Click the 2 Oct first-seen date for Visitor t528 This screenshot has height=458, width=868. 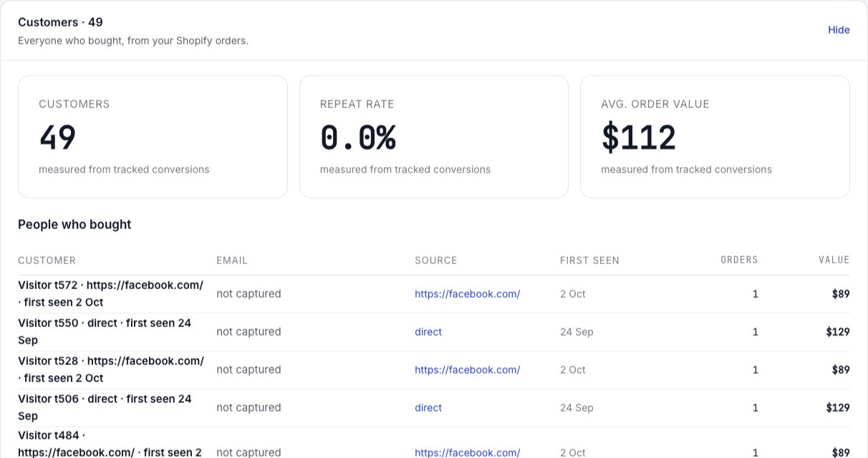pos(573,370)
